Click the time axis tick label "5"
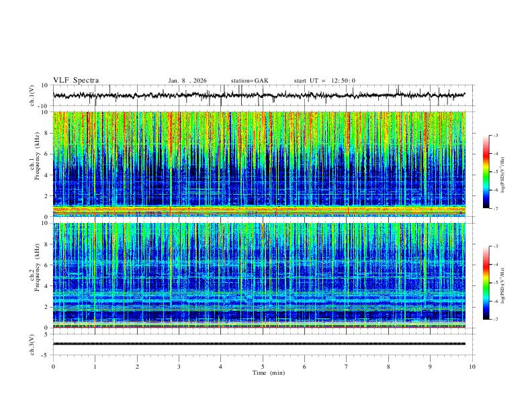 click(x=263, y=367)
